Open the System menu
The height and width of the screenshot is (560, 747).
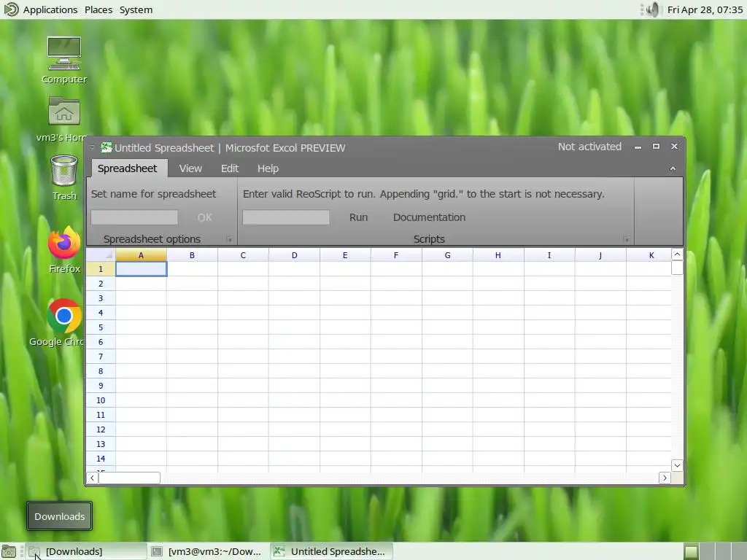pos(136,9)
